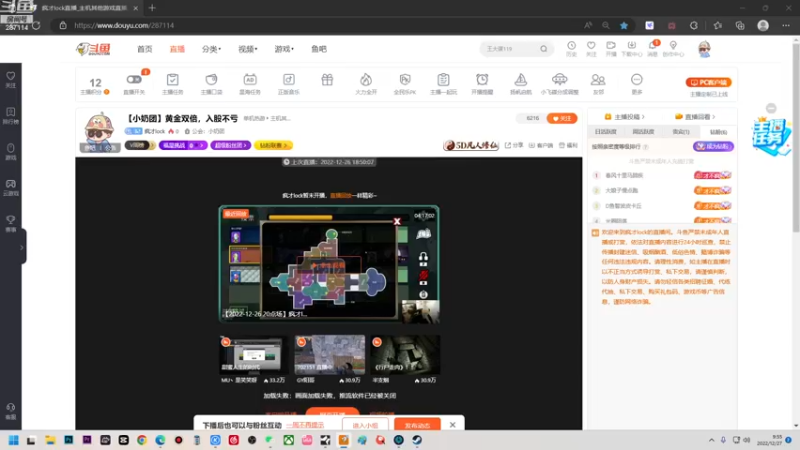Open the wallet icon in streamer toolbar
The height and width of the screenshot is (450, 800).
pyautogui.click(x=211, y=80)
